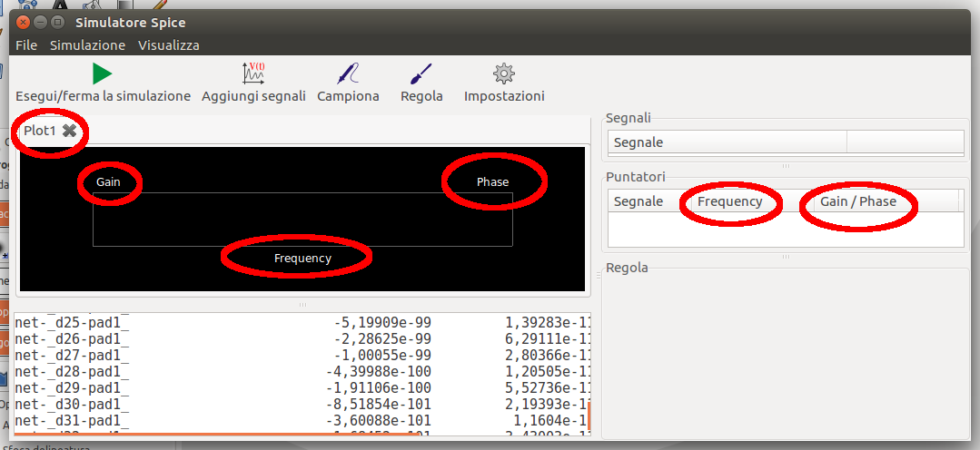Screen dimensions: 980x450
Task: Click value -4,39988e-100 in console output
Action: (x=379, y=371)
